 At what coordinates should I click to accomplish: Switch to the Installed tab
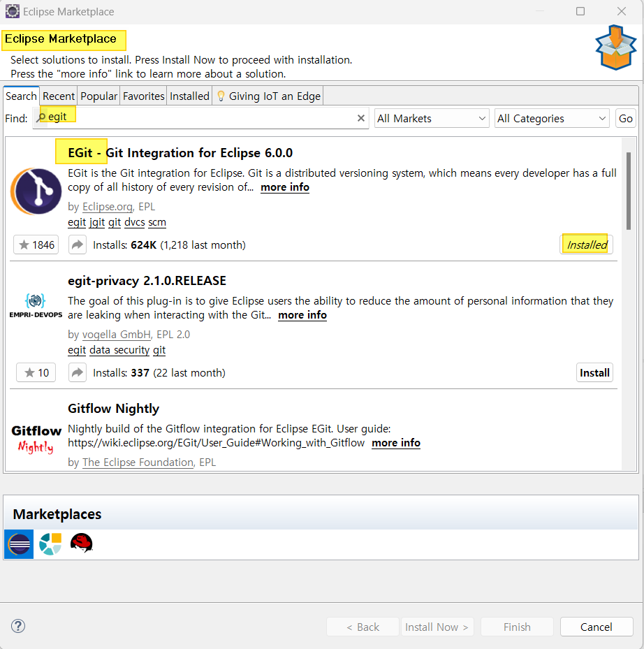189,96
